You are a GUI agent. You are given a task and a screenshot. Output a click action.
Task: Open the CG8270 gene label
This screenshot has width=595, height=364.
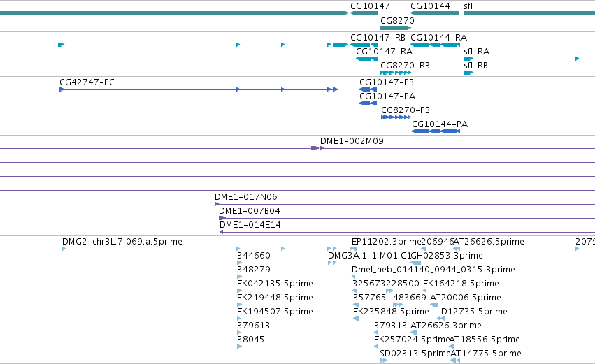397,20
